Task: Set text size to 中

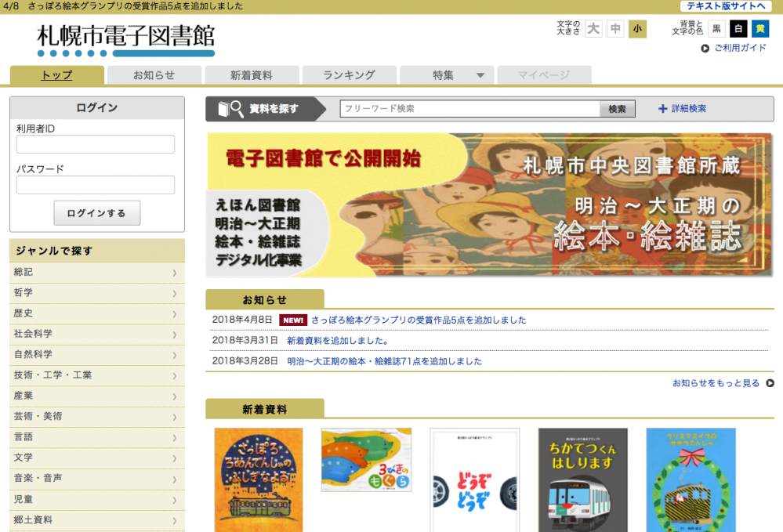Action: pos(615,29)
